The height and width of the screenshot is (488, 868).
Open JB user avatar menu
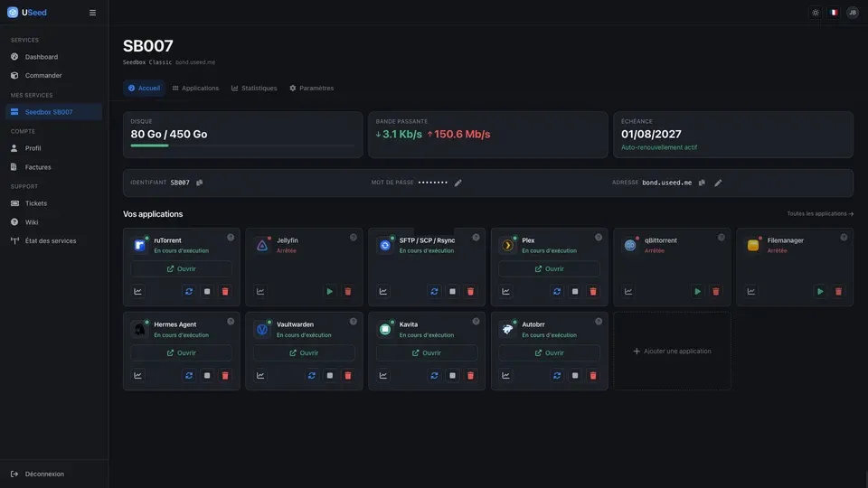tap(853, 13)
